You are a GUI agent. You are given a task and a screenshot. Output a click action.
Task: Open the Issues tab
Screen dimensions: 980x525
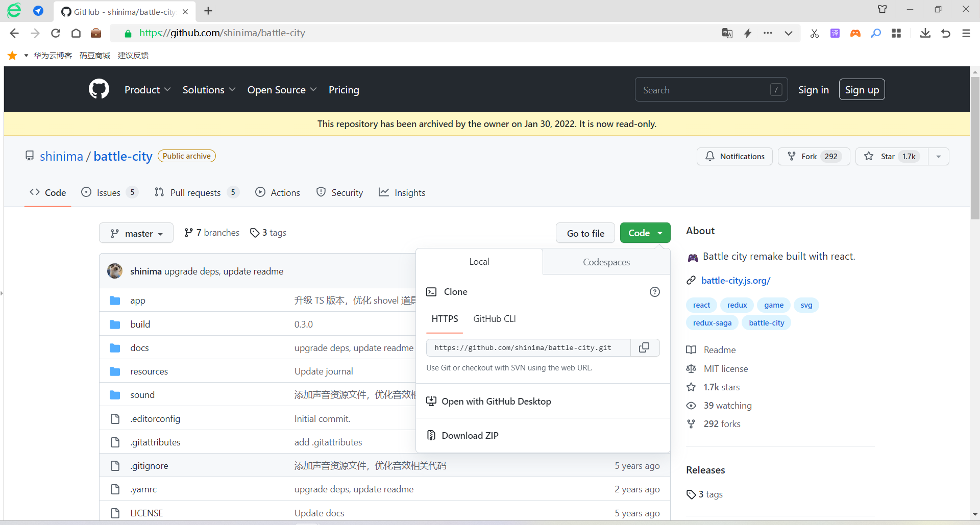click(x=110, y=192)
